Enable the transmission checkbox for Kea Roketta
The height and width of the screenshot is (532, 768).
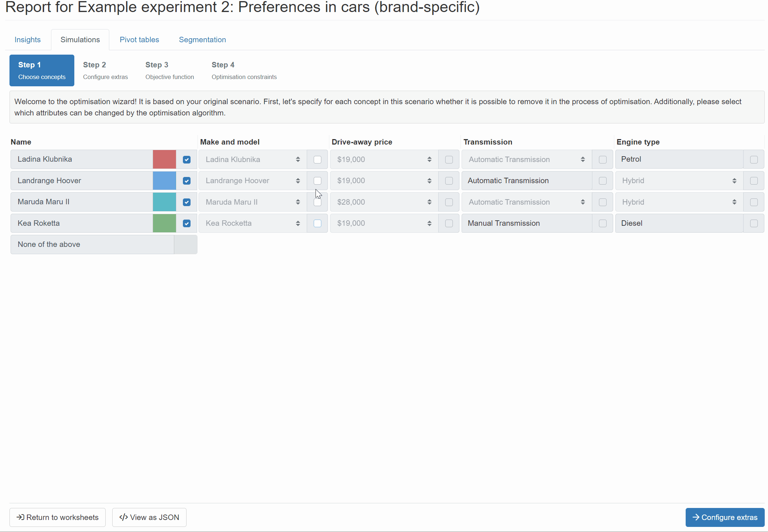602,223
